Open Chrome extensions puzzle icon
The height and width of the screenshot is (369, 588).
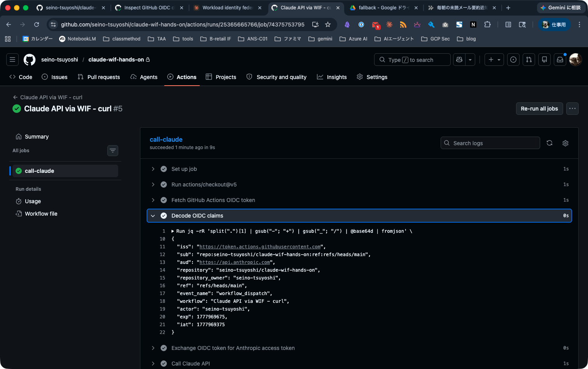click(487, 25)
